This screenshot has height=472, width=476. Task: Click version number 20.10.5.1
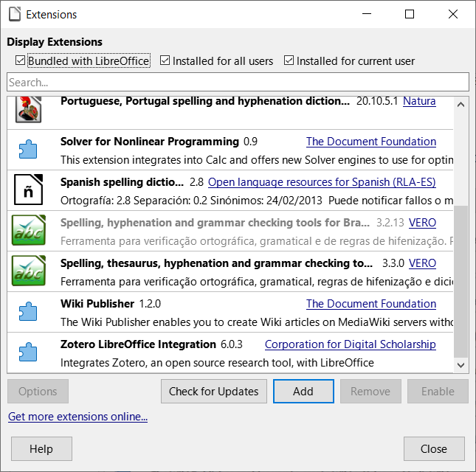376,101
